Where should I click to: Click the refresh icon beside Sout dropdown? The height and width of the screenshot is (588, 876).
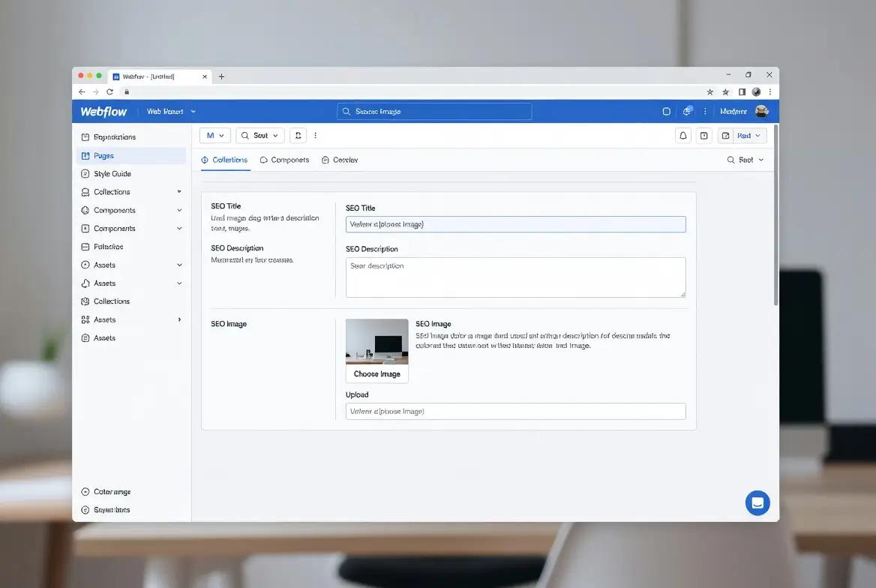[298, 135]
